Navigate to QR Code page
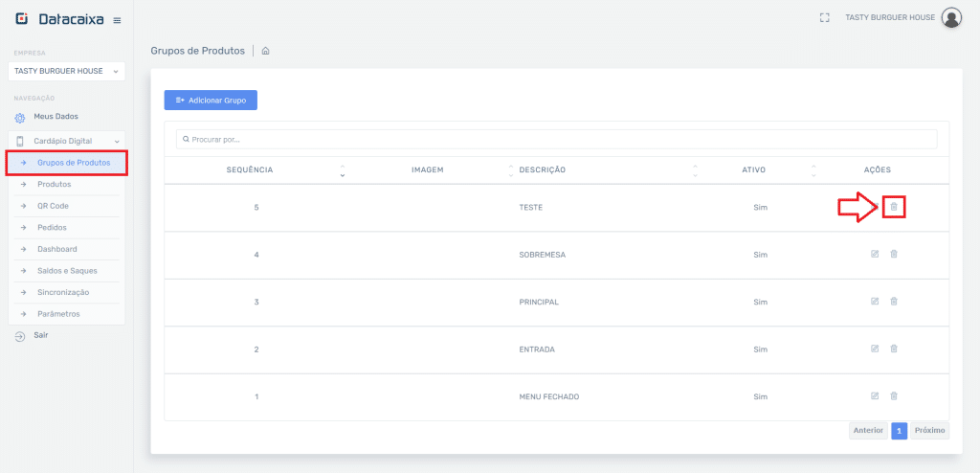 pyautogui.click(x=53, y=206)
